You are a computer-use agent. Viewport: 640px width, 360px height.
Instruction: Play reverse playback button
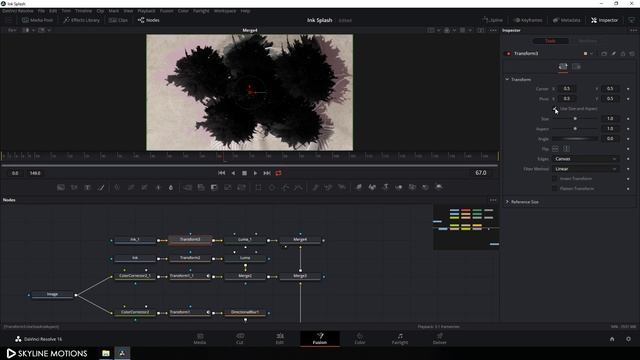233,173
